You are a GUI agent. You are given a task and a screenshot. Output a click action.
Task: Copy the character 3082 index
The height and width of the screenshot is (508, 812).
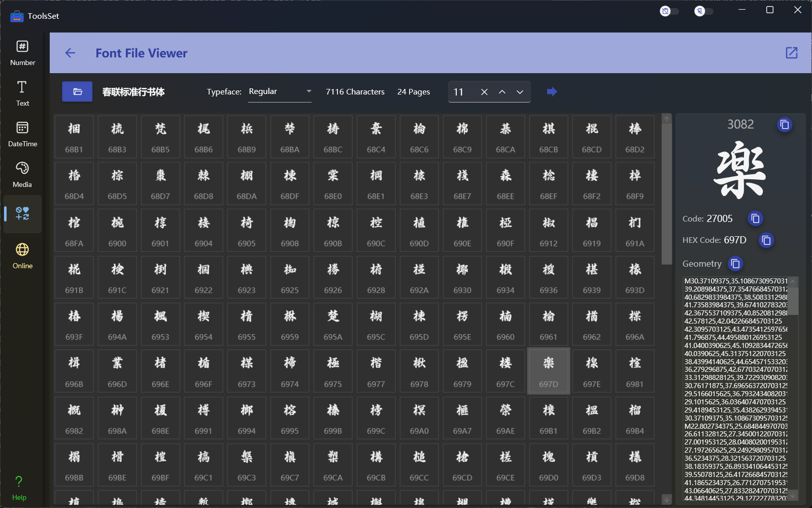pos(784,124)
